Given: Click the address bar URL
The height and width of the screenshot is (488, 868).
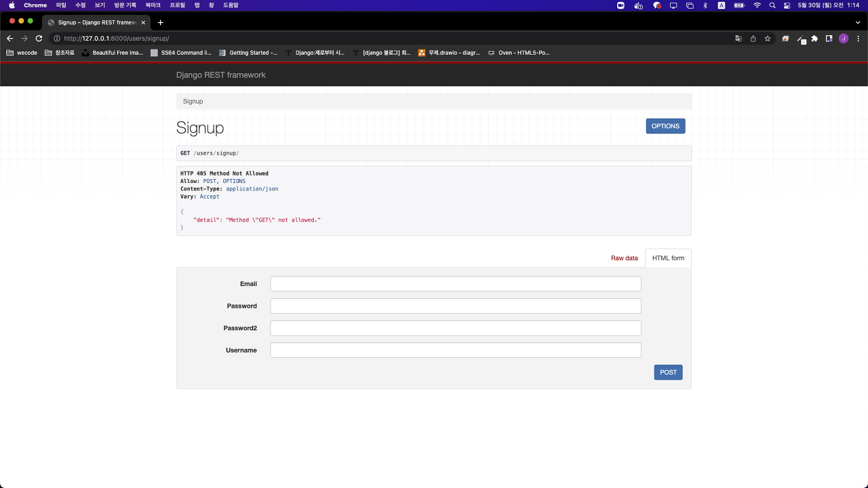Looking at the screenshot, I should click(117, 39).
